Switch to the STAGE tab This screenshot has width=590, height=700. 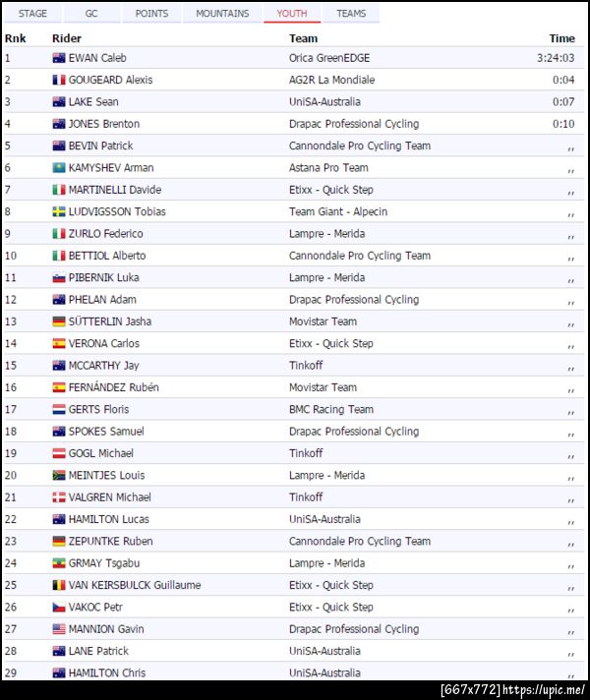[32, 14]
